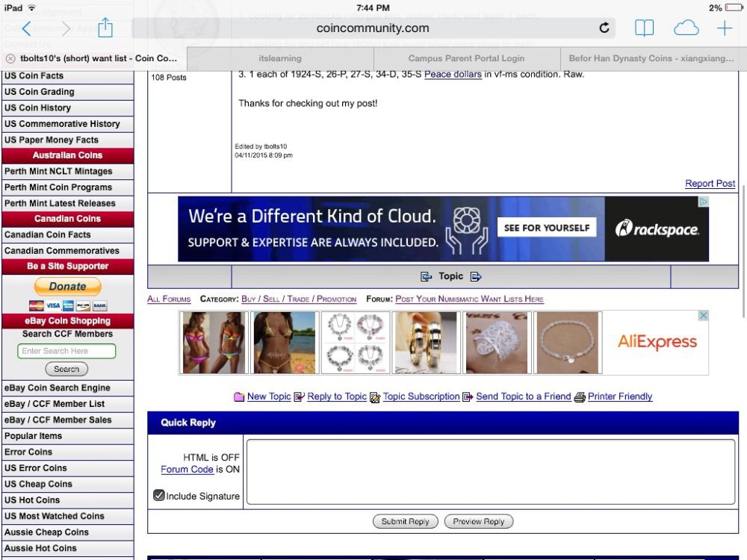747x560 pixels.
Task: Open the Safari bookmarks book icon
Action: click(644, 28)
